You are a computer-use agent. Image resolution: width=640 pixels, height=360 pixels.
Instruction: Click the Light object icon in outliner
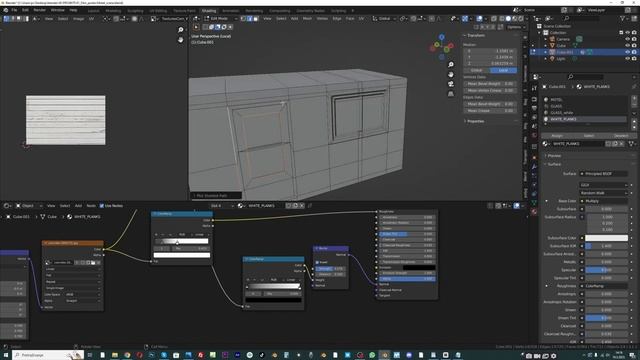(x=552, y=59)
